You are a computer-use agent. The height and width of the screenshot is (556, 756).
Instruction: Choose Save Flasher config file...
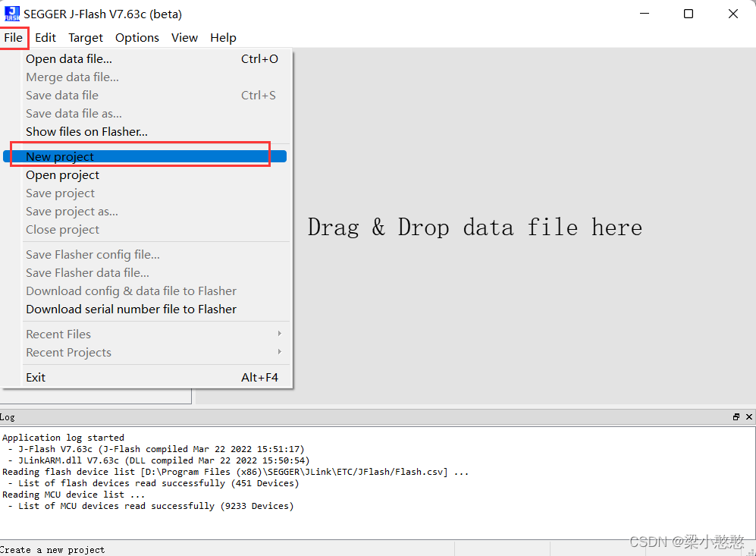(x=145, y=255)
